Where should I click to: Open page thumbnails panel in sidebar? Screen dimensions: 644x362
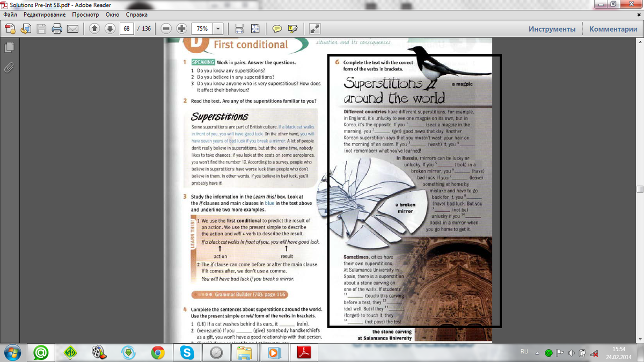[9, 48]
